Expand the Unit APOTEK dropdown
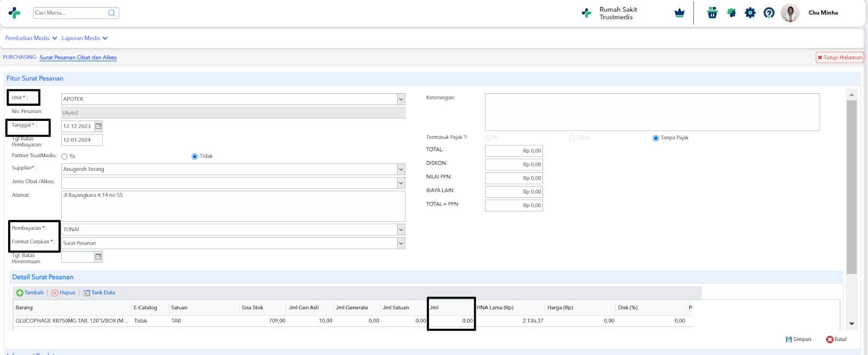 (401, 99)
